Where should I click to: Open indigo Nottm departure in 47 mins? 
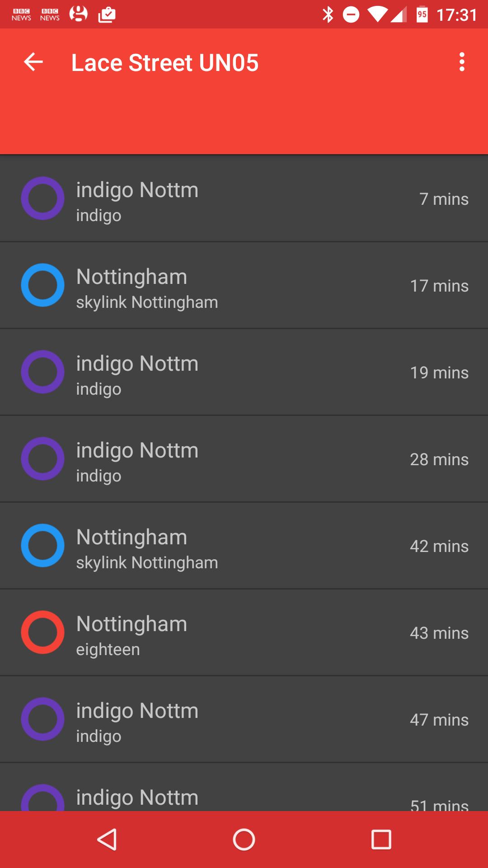point(244,719)
